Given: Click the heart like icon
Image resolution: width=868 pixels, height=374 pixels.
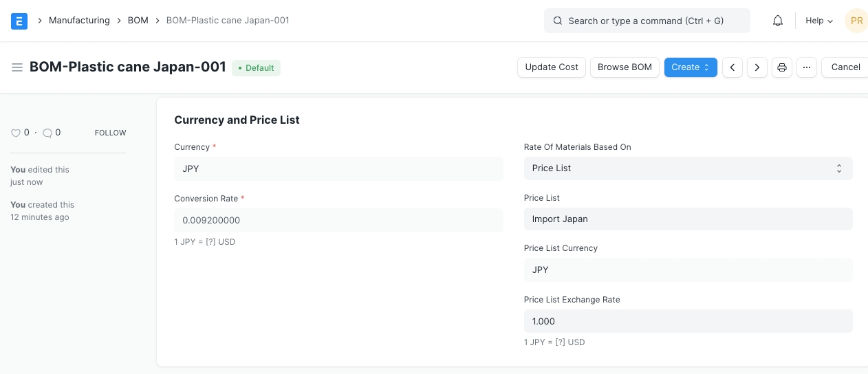Looking at the screenshot, I should [x=16, y=133].
